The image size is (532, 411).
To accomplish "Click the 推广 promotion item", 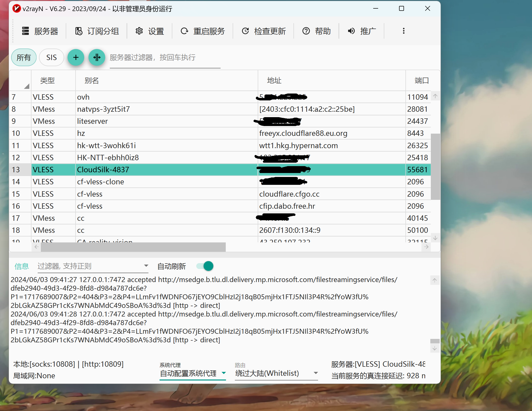I will point(362,31).
